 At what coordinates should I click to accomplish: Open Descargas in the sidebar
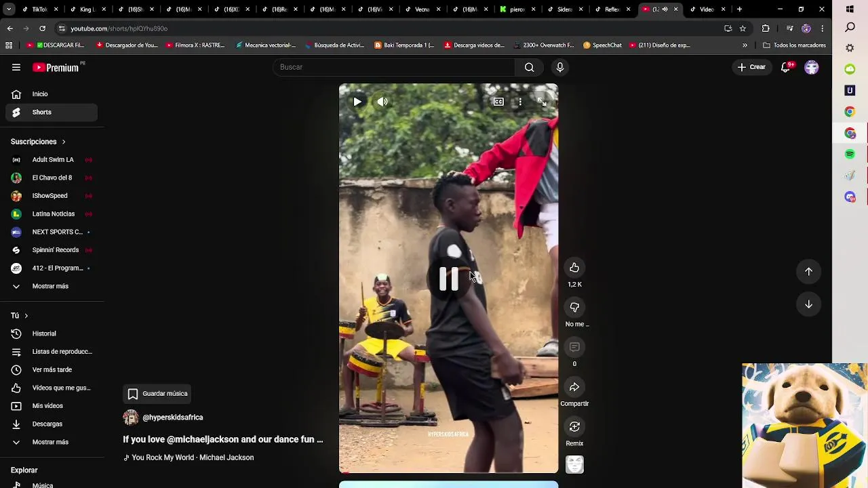point(52,424)
